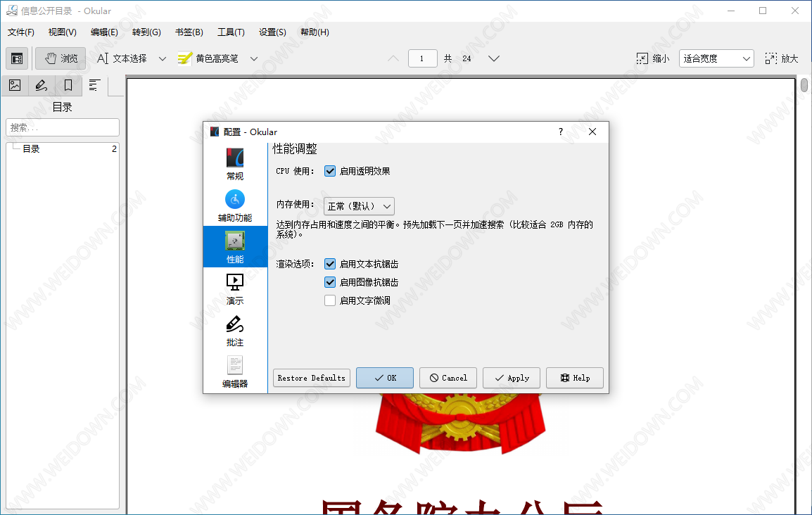Open memory usage dropdown 正常（默认）
Image resolution: width=812 pixels, height=515 pixels.
pos(359,206)
